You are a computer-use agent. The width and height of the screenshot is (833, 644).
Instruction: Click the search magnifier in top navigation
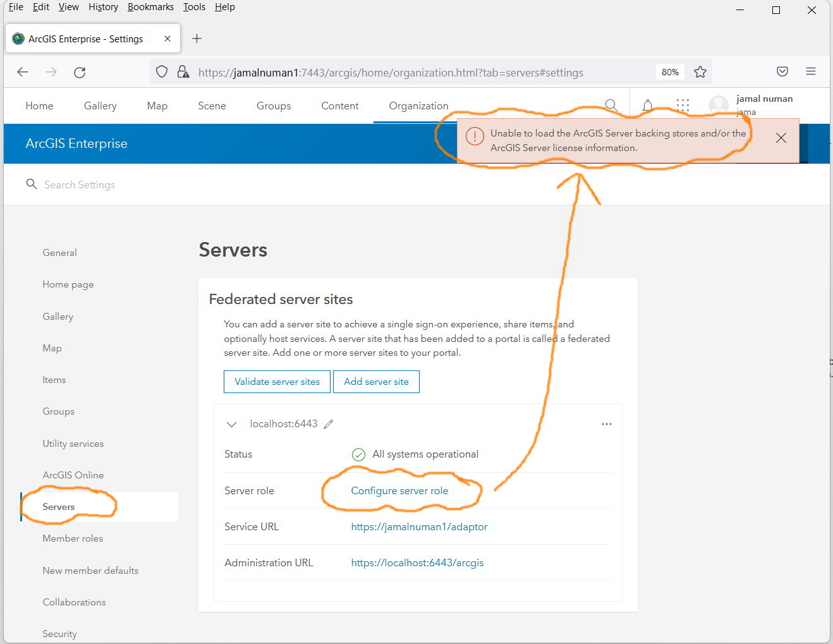click(x=611, y=106)
